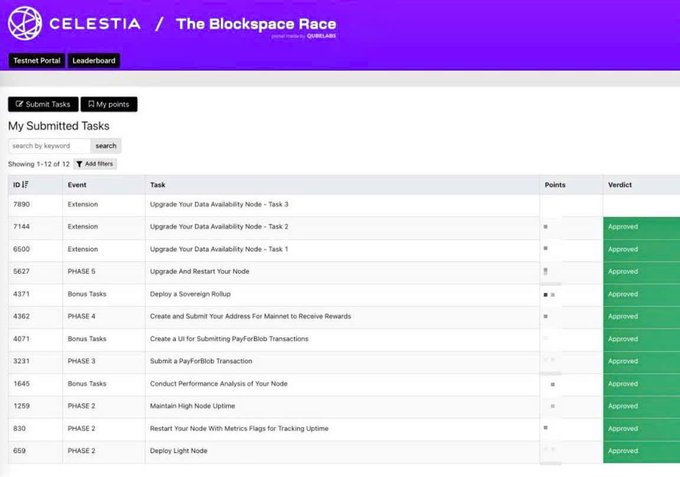
Task: Select task ID 6500
Action: click(x=21, y=249)
